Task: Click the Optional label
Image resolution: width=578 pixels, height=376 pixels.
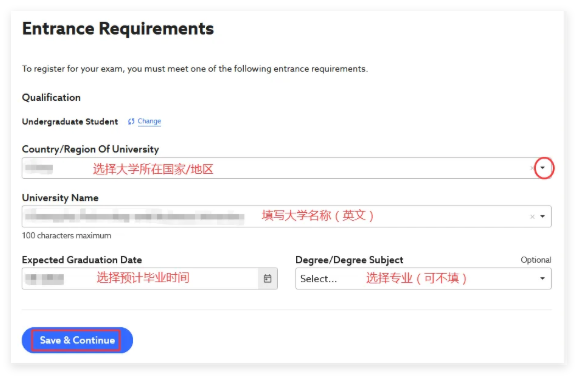Action: [x=536, y=260]
